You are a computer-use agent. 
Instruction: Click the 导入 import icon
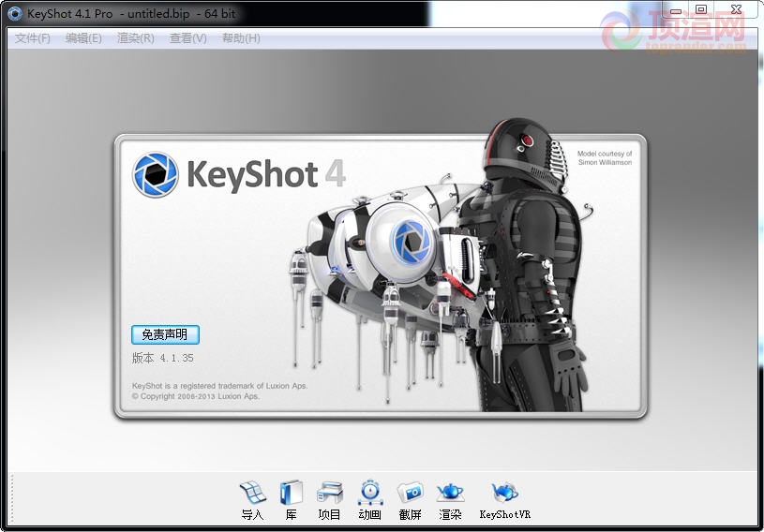252,500
